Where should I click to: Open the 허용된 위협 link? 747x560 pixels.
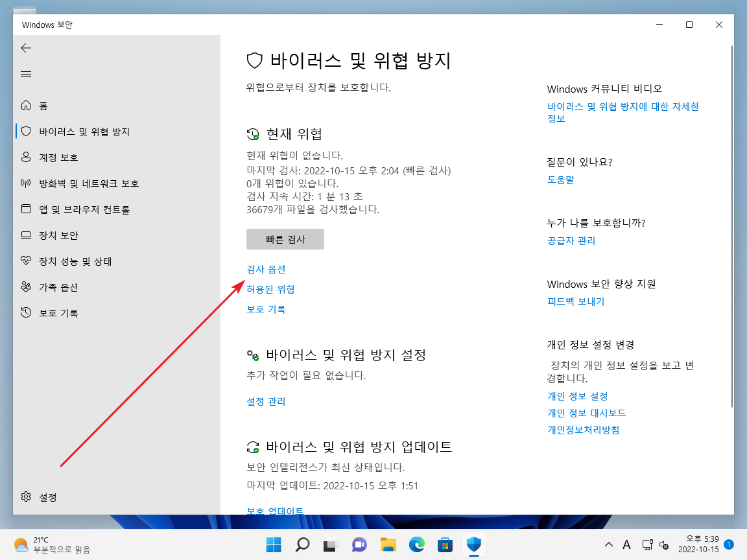coord(270,289)
